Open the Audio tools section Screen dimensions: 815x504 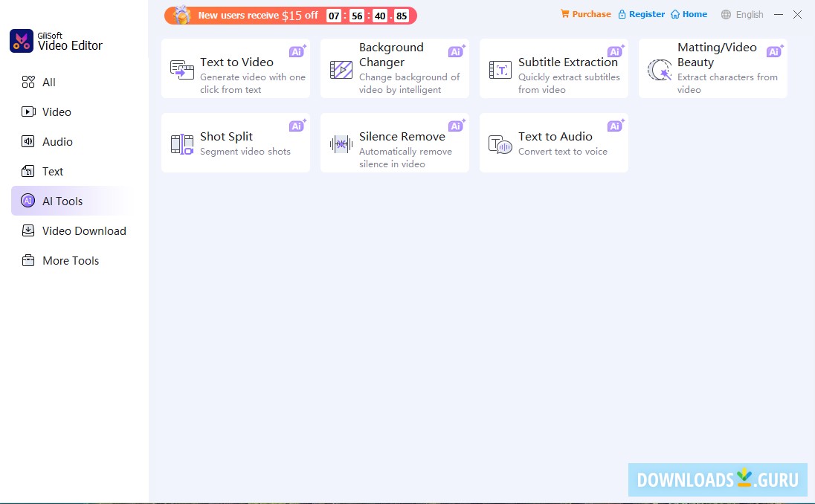(x=58, y=141)
